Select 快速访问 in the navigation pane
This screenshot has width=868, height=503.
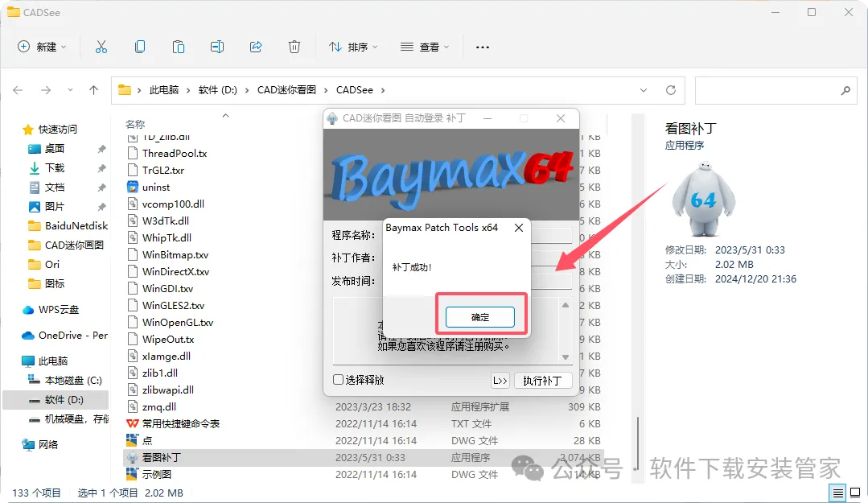[x=58, y=129]
